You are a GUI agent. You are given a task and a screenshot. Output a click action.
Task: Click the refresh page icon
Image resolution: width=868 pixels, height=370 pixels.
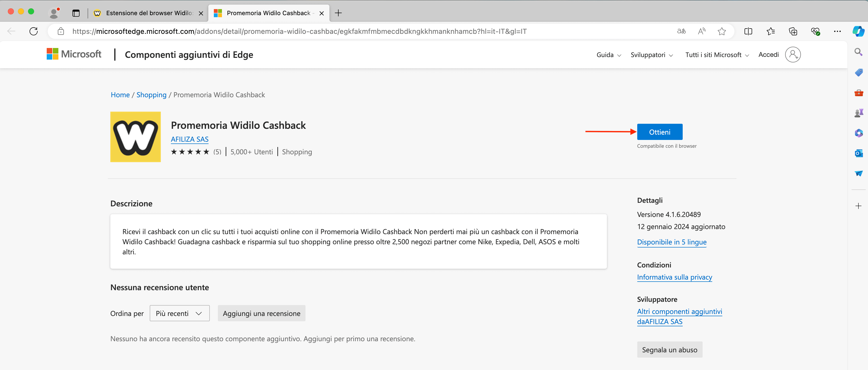tap(34, 31)
